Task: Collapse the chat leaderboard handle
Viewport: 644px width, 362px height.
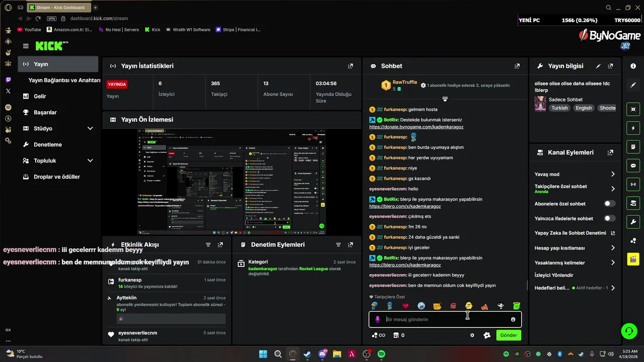Action: pyautogui.click(x=445, y=99)
